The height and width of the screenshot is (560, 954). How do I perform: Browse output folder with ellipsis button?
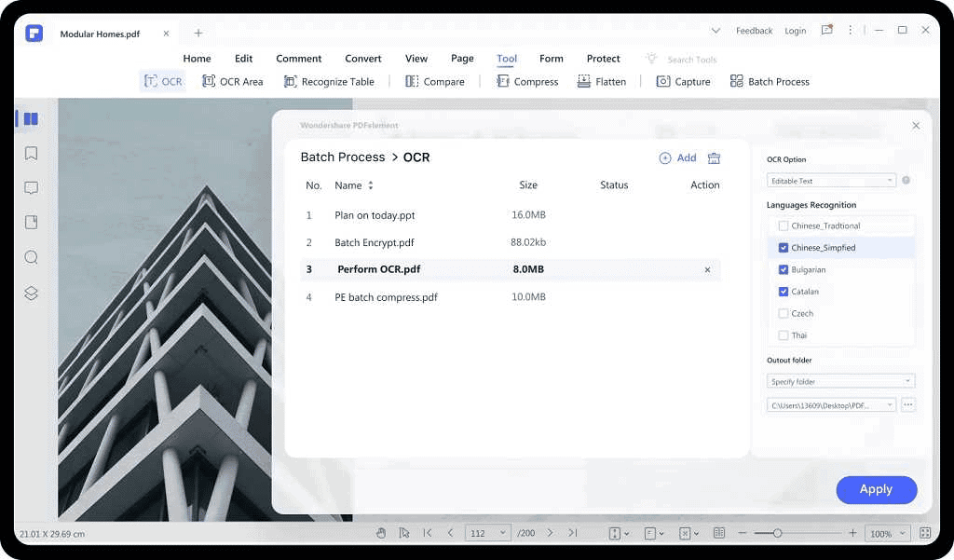[908, 404]
